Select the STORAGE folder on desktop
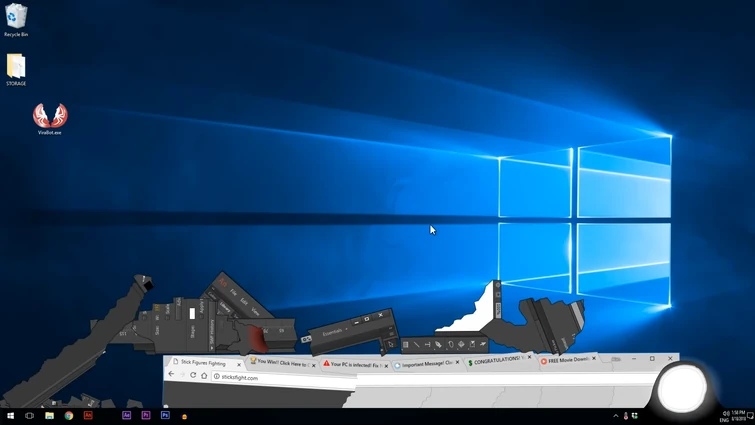Image resolution: width=755 pixels, height=425 pixels. (x=16, y=69)
